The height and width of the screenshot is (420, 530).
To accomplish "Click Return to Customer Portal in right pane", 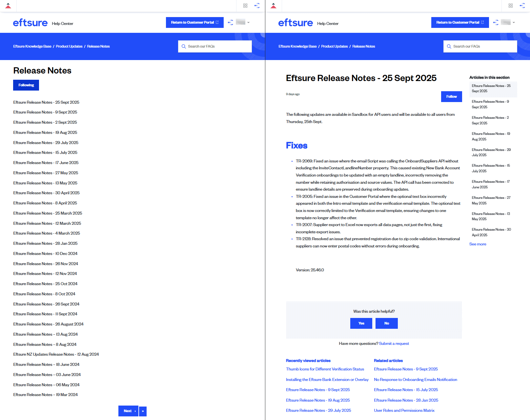I will pos(460,23).
